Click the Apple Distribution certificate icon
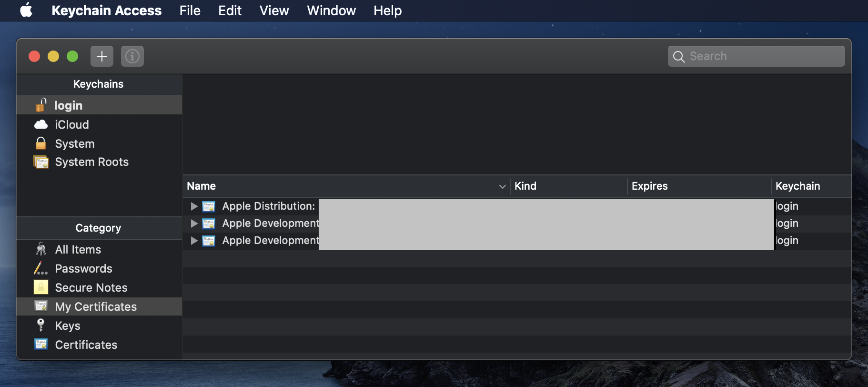This screenshot has width=868, height=387. [x=209, y=206]
